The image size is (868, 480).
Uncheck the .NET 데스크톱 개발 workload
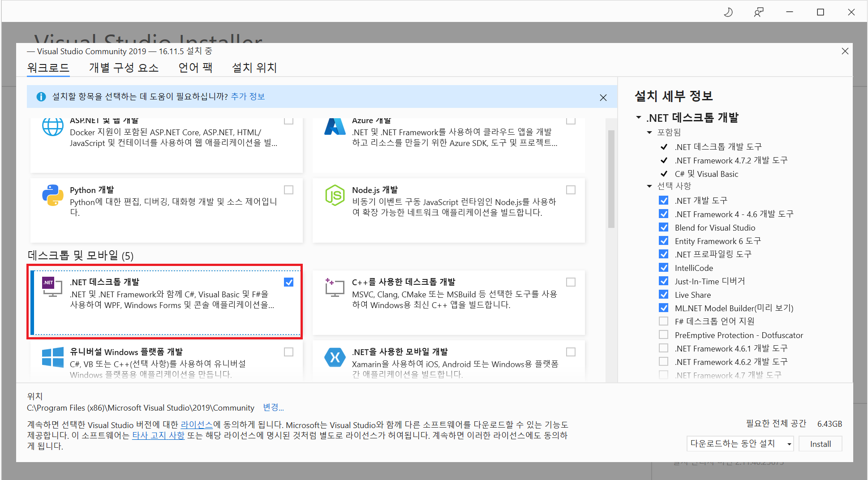(289, 282)
